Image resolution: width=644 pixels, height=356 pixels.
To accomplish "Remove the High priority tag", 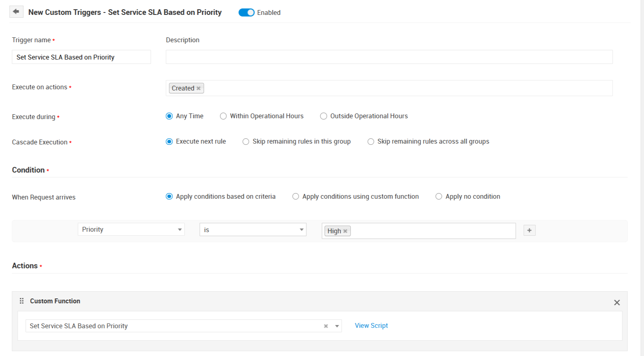I will click(345, 231).
